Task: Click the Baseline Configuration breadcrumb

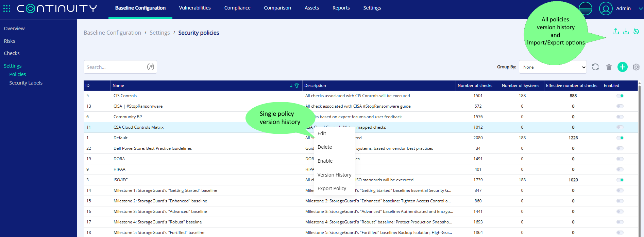Action: point(112,33)
